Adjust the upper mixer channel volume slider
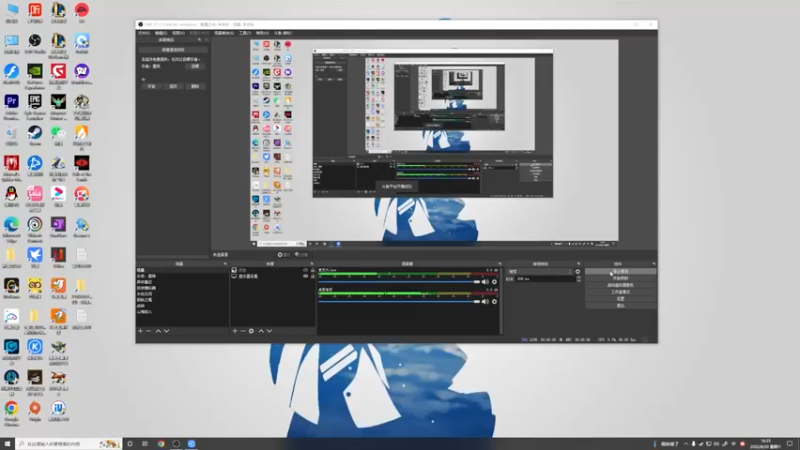Image resolution: width=800 pixels, height=450 pixels. coord(399,282)
